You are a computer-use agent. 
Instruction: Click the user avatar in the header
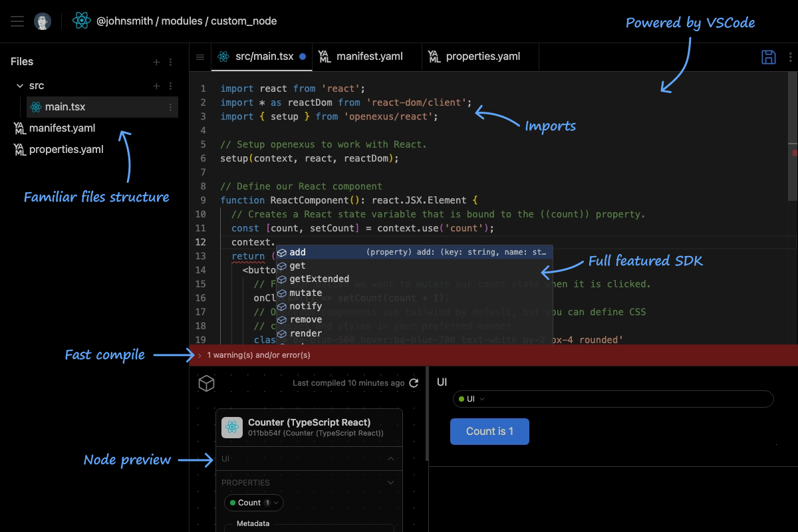coord(43,21)
